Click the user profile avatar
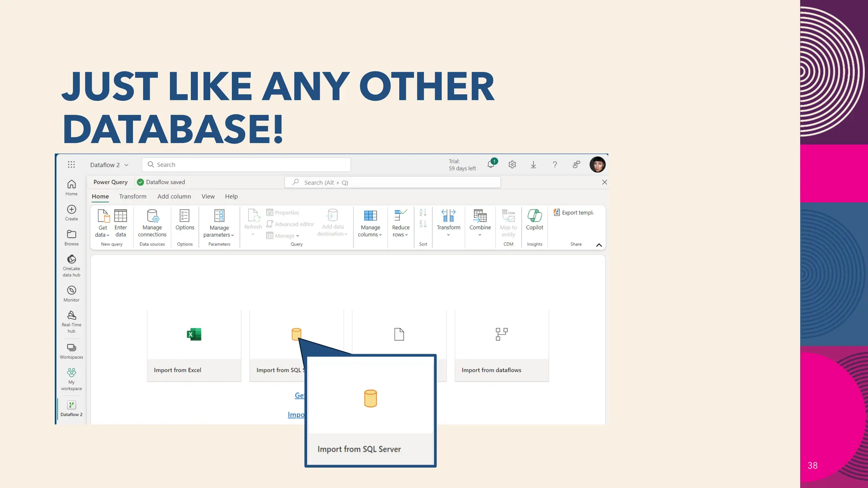 (598, 165)
